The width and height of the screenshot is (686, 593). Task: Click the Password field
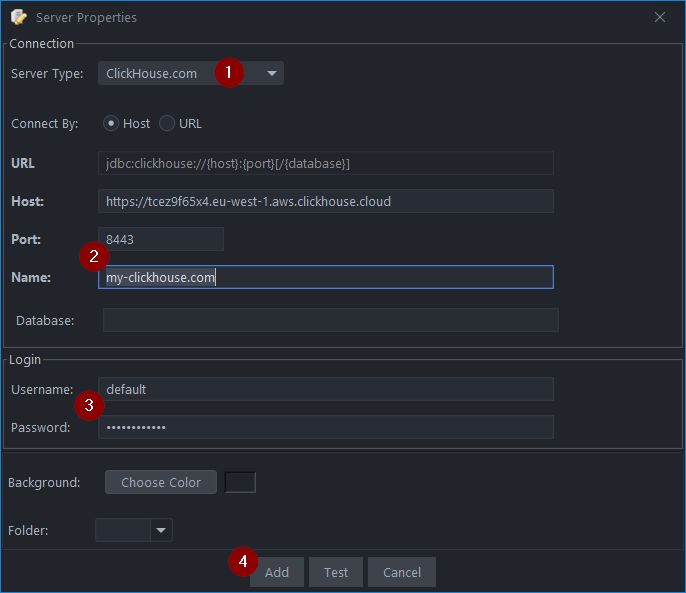[326, 427]
